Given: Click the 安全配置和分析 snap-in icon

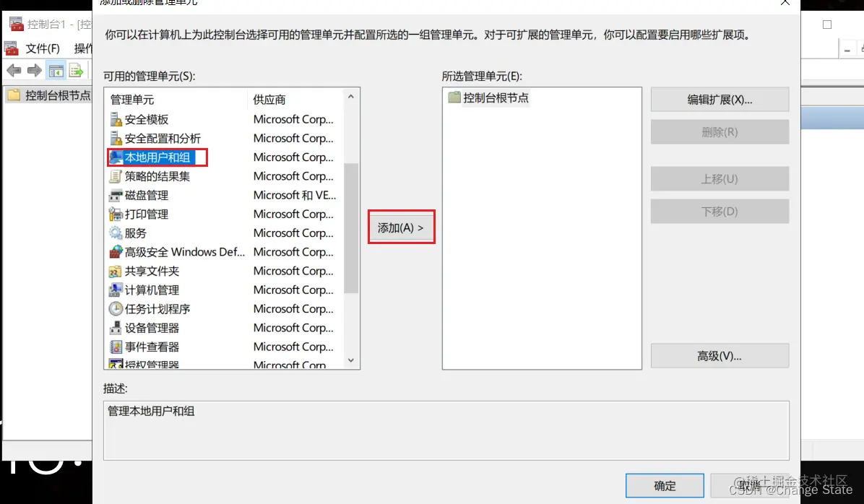Looking at the screenshot, I should tap(115, 138).
